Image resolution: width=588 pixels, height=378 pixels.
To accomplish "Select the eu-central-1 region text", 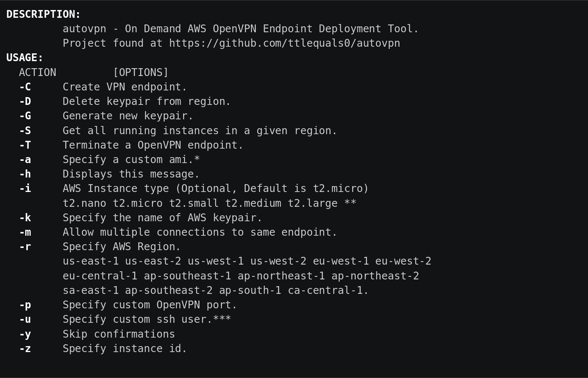I will 100,276.
